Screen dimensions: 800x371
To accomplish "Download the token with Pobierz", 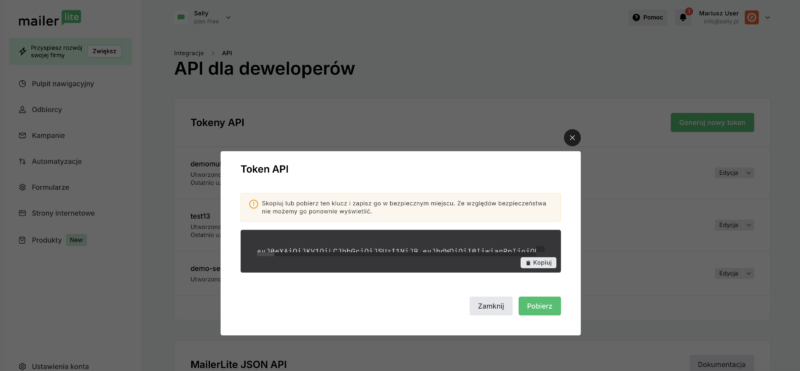I will 539,306.
